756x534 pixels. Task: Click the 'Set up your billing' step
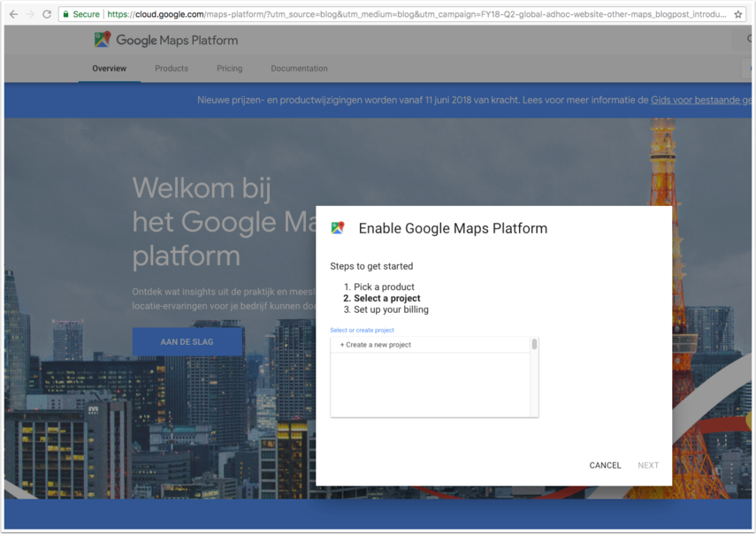point(391,309)
